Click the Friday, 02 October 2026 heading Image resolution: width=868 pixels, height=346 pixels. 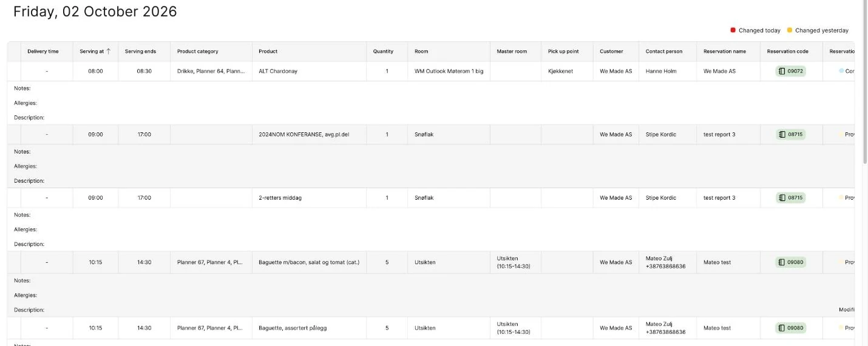[95, 12]
